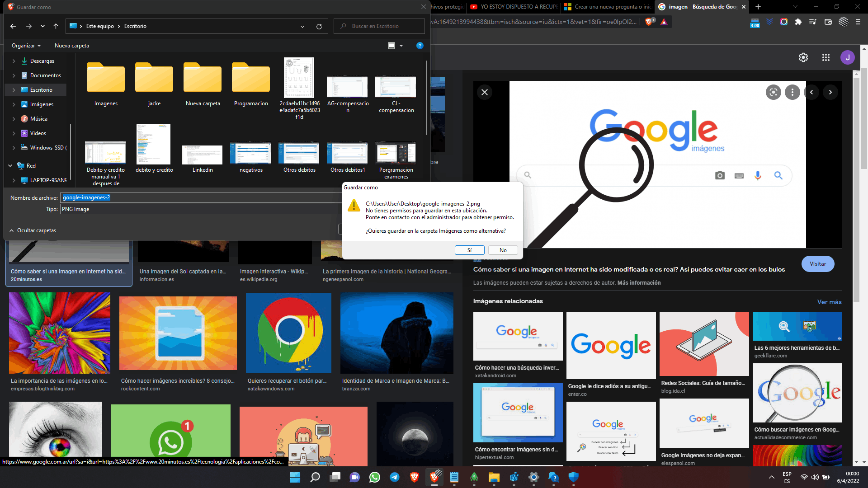Image resolution: width=868 pixels, height=488 pixels.
Task: Open the Tipo file type dropdown
Action: click(199, 209)
